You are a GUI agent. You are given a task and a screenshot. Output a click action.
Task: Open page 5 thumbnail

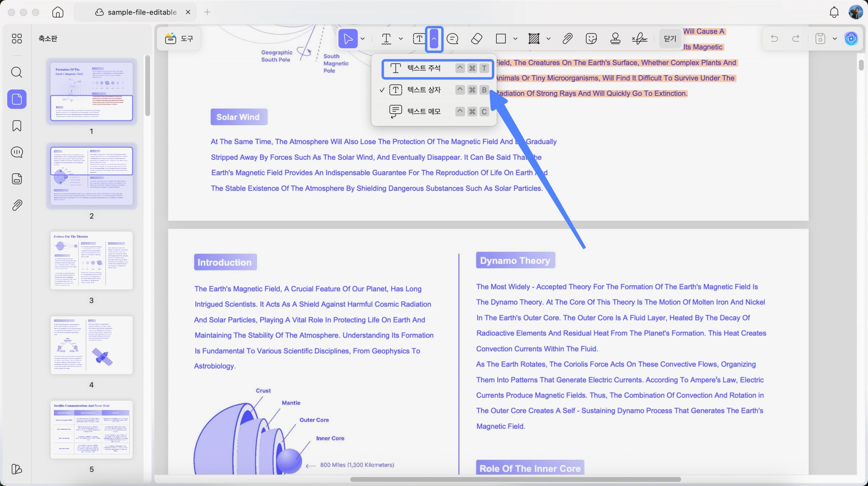click(92, 429)
